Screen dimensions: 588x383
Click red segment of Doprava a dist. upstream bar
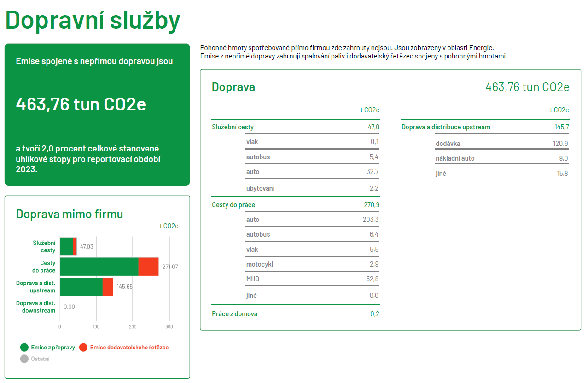(108, 287)
